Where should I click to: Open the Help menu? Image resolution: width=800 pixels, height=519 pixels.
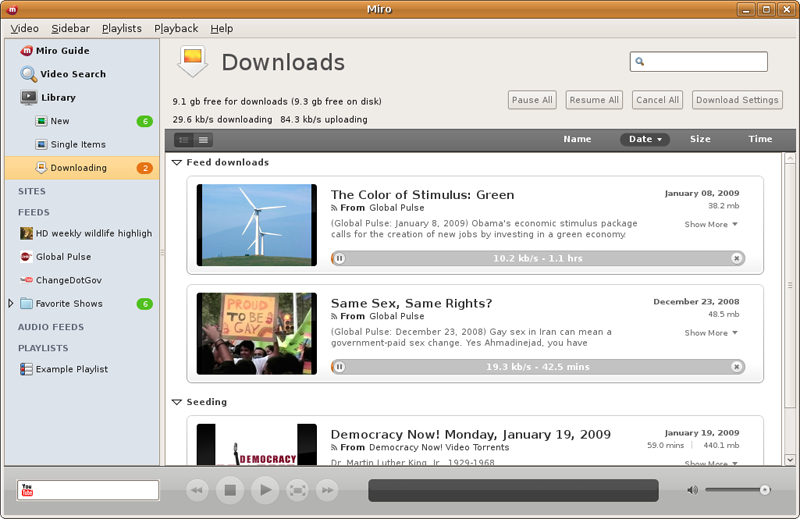(x=221, y=29)
